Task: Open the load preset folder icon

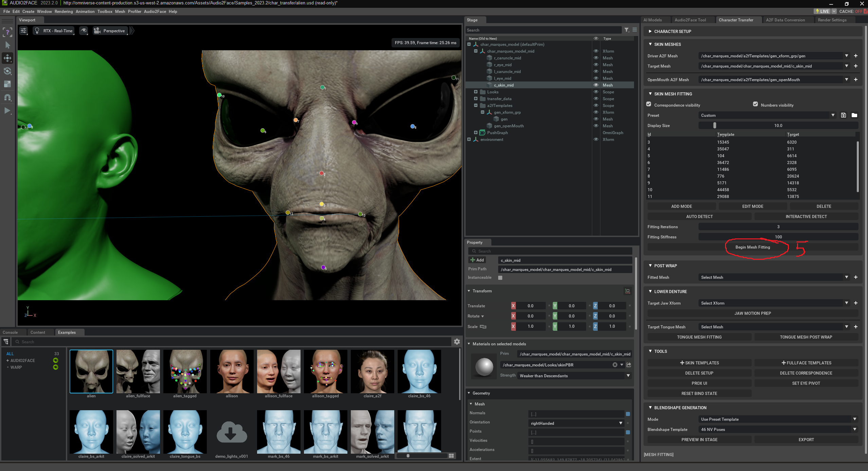Action: click(854, 115)
